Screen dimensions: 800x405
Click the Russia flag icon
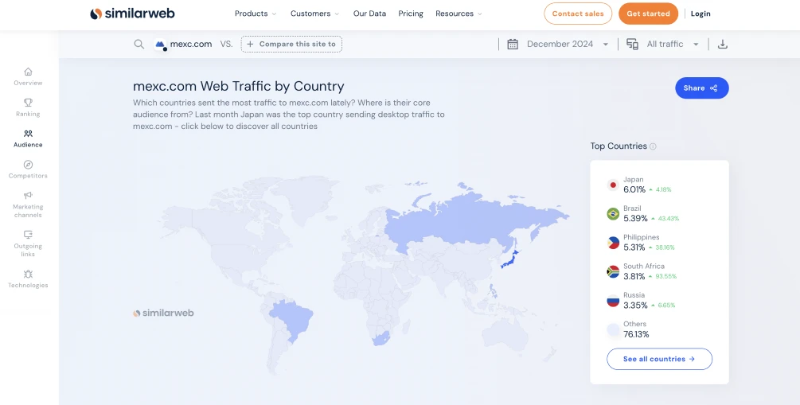pos(613,301)
